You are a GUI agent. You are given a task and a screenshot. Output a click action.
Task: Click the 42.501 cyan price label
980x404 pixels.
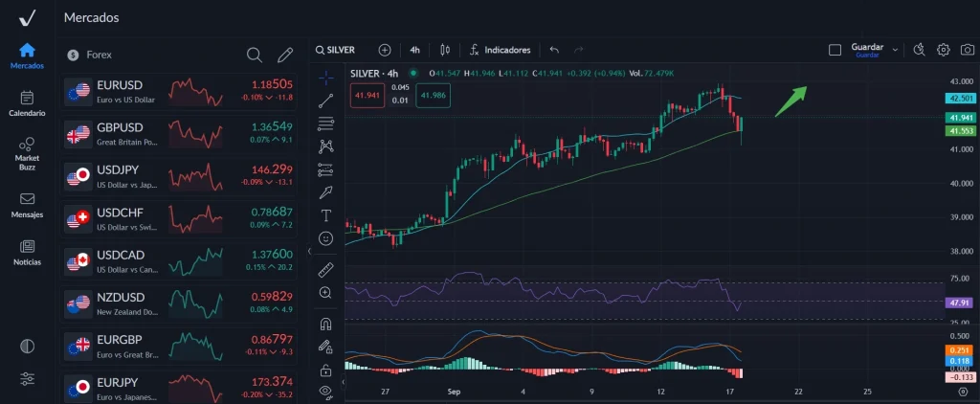960,99
